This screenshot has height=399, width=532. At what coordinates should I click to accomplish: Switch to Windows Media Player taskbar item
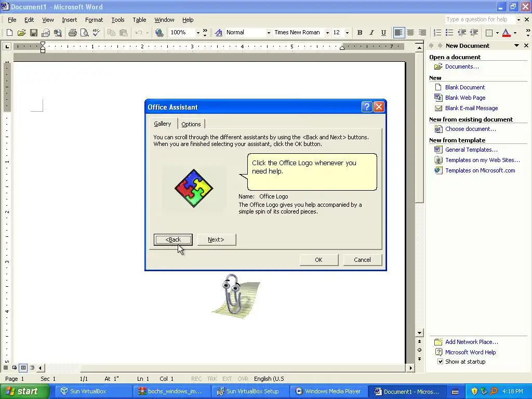click(x=328, y=391)
